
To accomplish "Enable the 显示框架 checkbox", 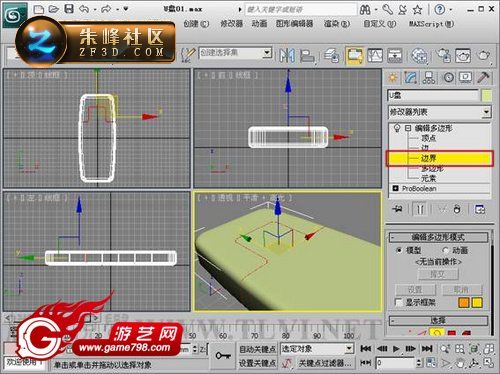I will click(398, 302).
